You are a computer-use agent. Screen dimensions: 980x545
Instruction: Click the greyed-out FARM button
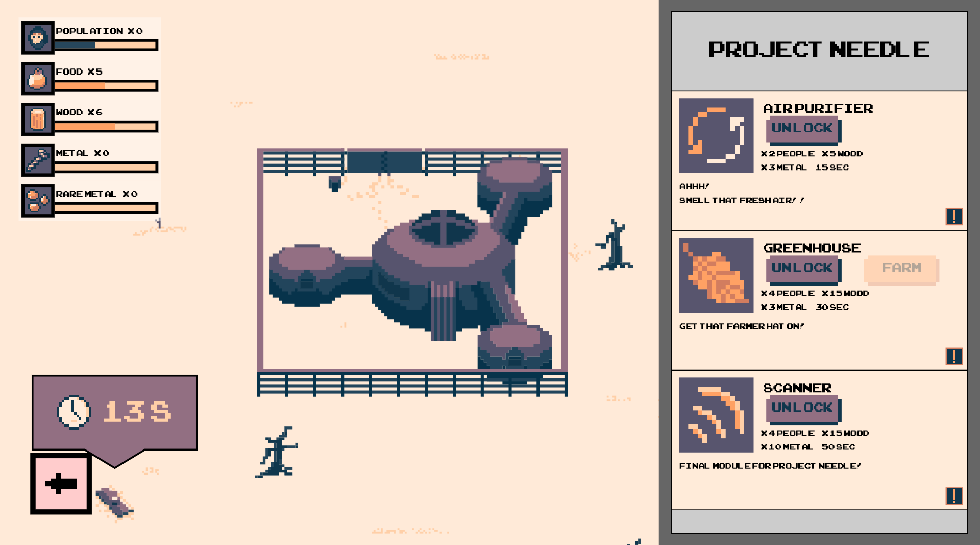900,269
